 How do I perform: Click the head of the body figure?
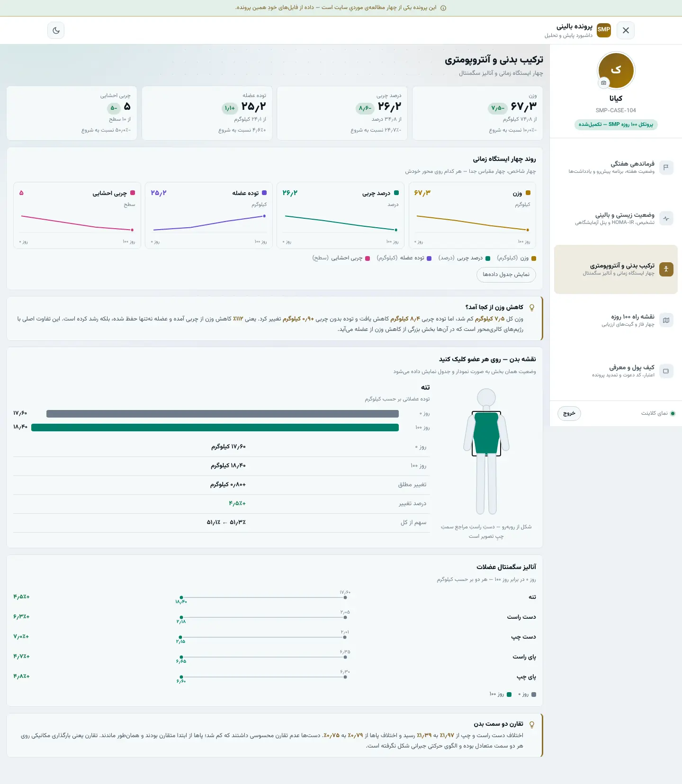(x=486, y=398)
